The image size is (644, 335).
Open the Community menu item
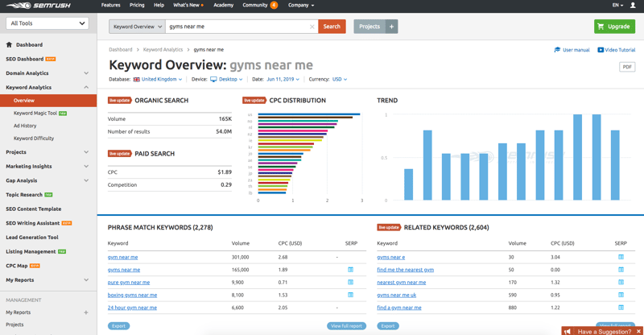click(x=260, y=6)
